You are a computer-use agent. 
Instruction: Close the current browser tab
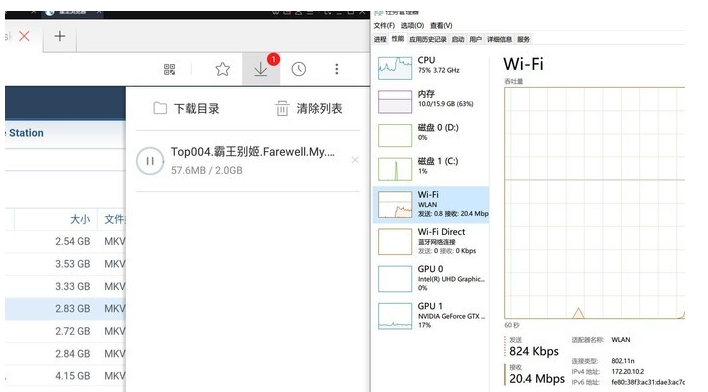(x=24, y=36)
